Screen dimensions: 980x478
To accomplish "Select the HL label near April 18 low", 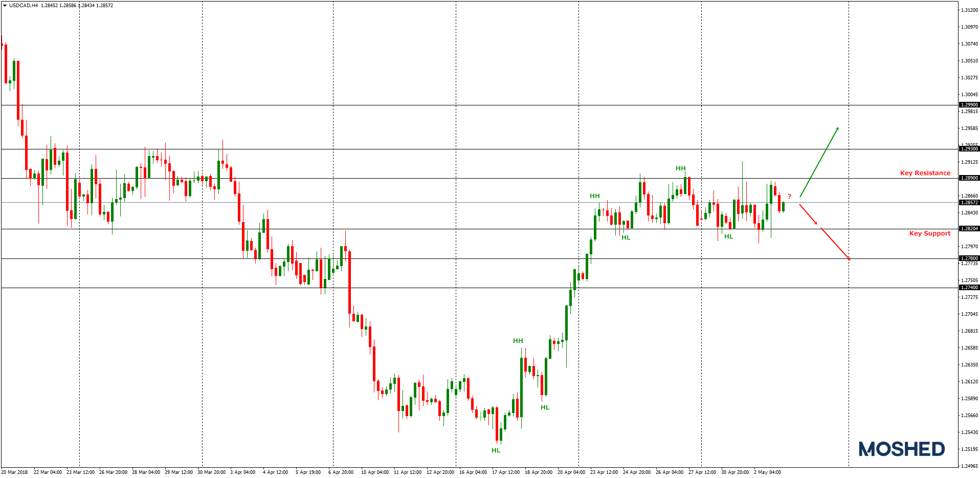I will (x=545, y=407).
